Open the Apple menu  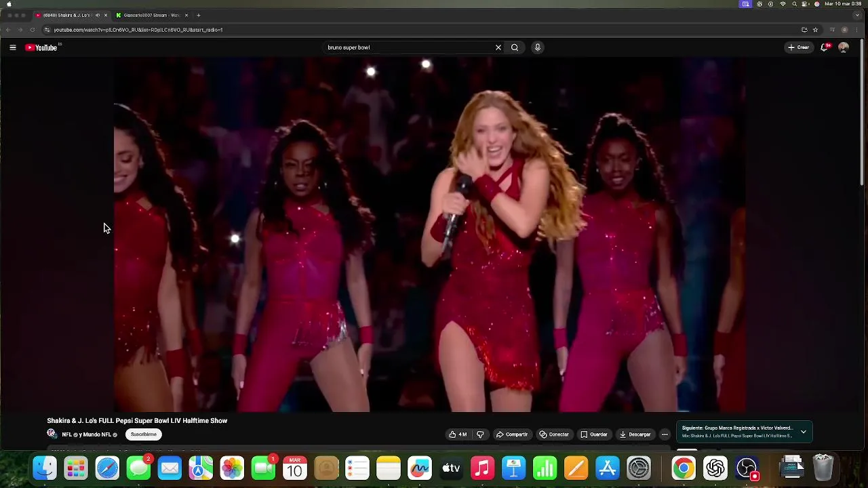(x=9, y=4)
